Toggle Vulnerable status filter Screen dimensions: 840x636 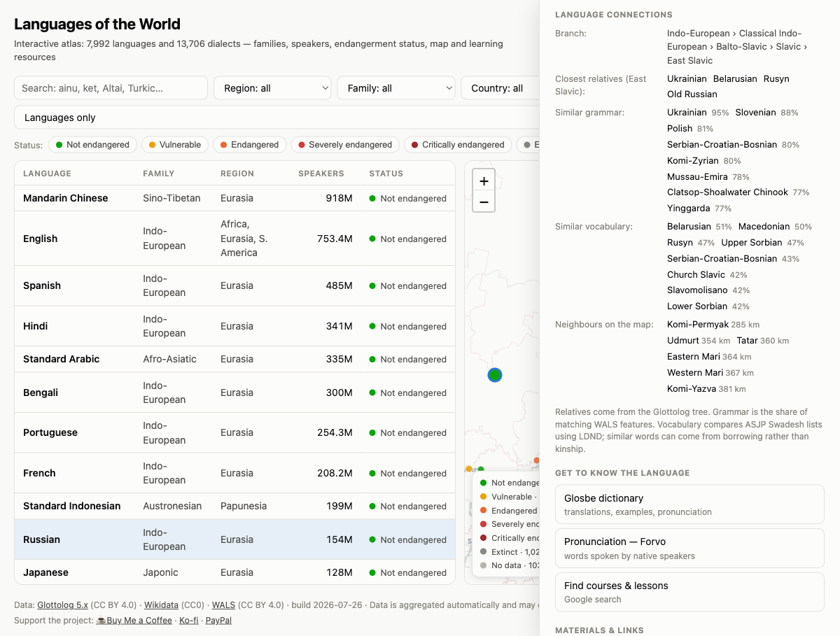[x=175, y=145]
